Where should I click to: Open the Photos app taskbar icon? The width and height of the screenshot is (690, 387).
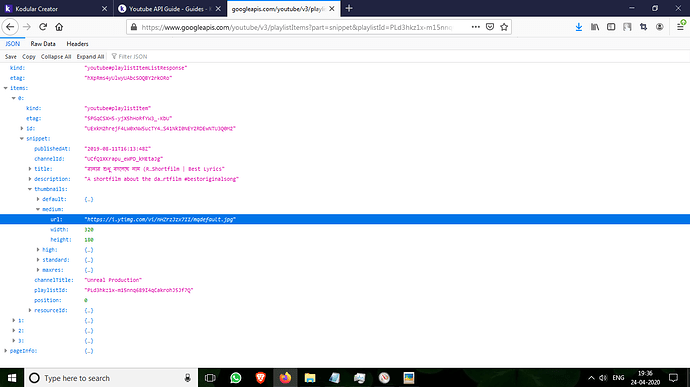[409, 378]
